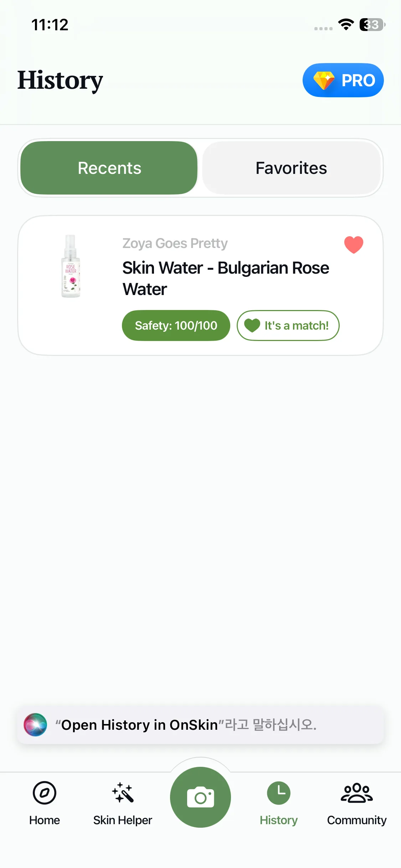
Task: Open Skin Helper magic wand icon
Action: [123, 793]
